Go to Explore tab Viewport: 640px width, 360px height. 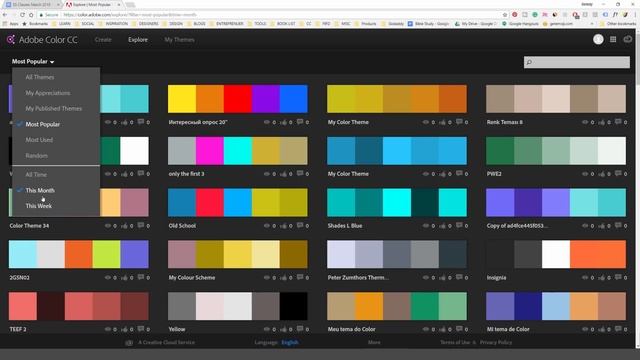pyautogui.click(x=138, y=40)
